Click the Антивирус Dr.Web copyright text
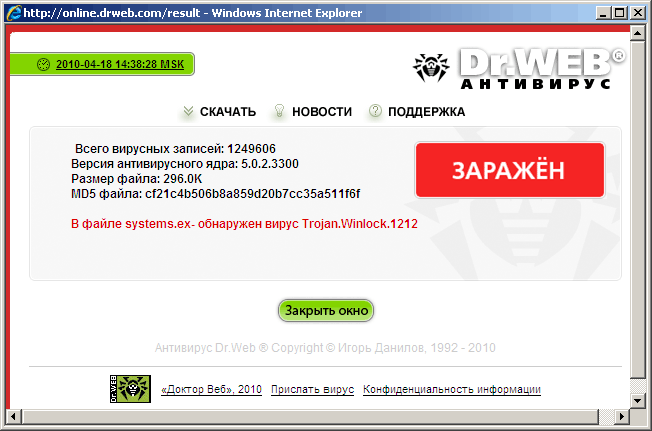This screenshot has height=431, width=652. coord(325,347)
